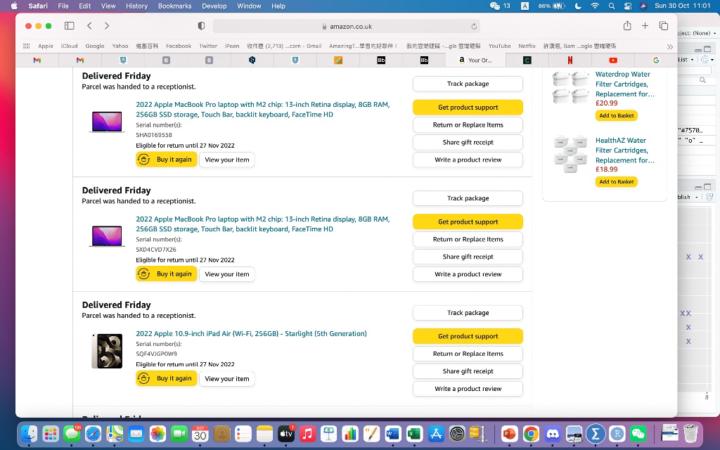Select the £18.99 price text
This screenshot has height=450, width=720.
[x=606, y=169]
